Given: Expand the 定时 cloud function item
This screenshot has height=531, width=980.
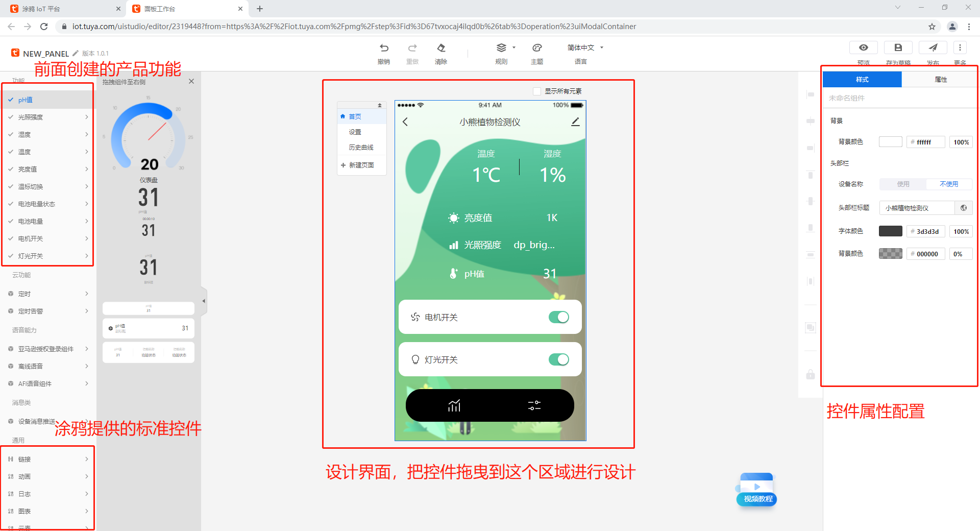Looking at the screenshot, I should click(x=48, y=294).
